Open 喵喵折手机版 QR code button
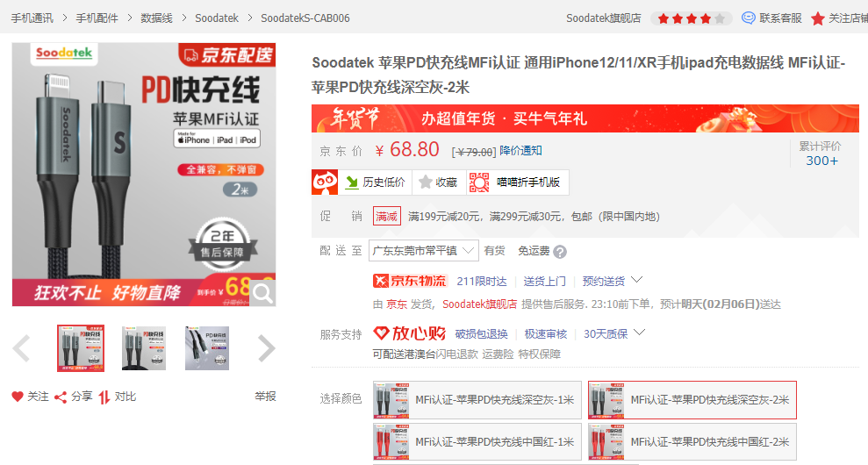868x465 pixels. [x=517, y=182]
